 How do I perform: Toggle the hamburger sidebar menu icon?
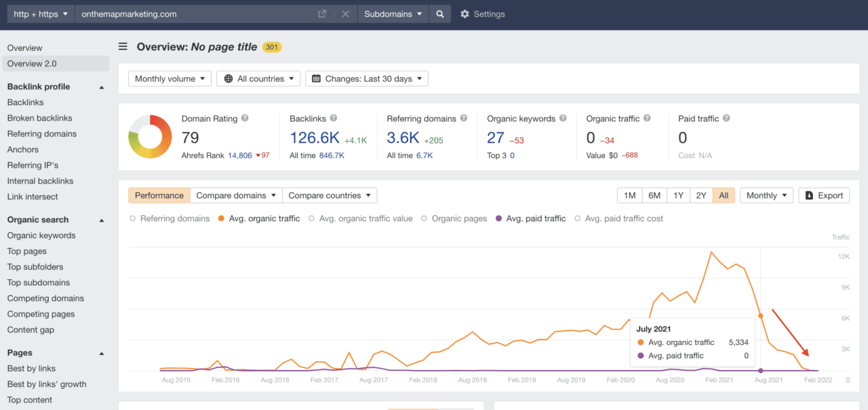click(x=123, y=47)
